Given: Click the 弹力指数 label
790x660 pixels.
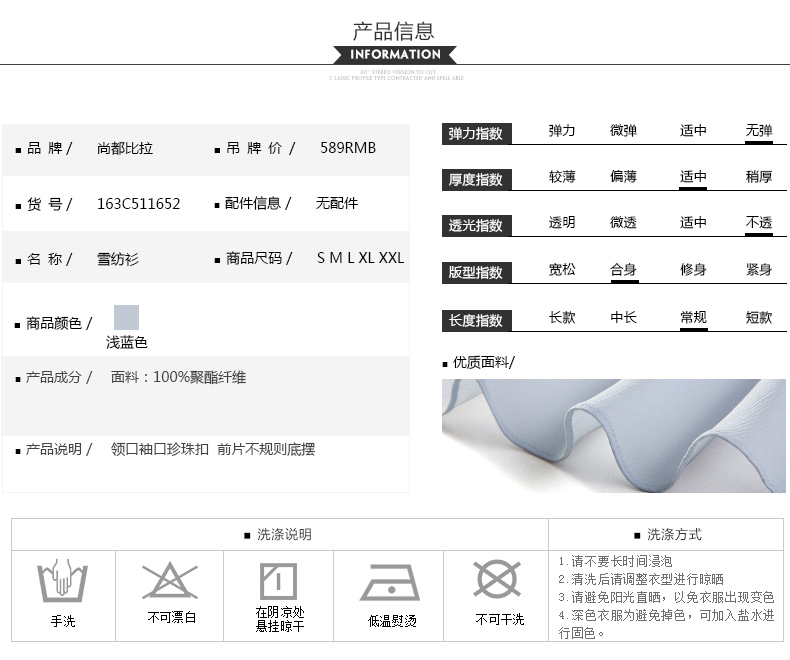Looking at the screenshot, I should (476, 134).
